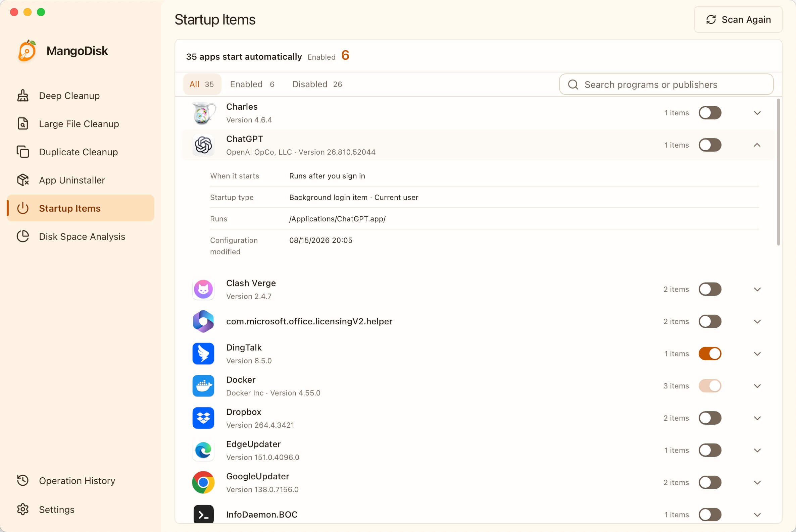796x532 pixels.
Task: Click the DingTalk app icon
Action: 203,354
